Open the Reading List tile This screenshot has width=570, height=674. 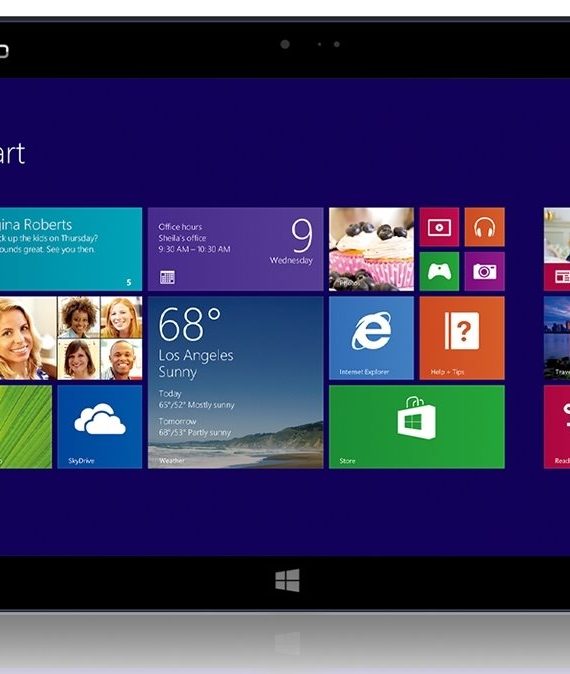click(557, 426)
